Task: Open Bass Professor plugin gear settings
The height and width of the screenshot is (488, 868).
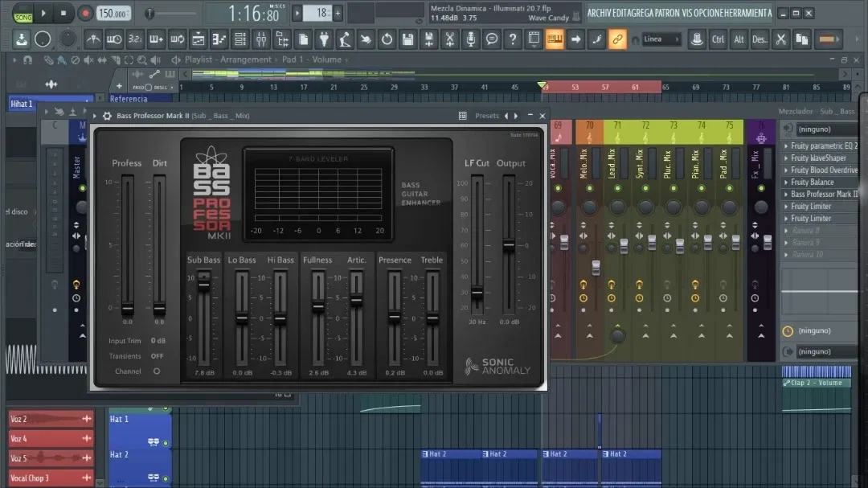Action: (x=107, y=116)
